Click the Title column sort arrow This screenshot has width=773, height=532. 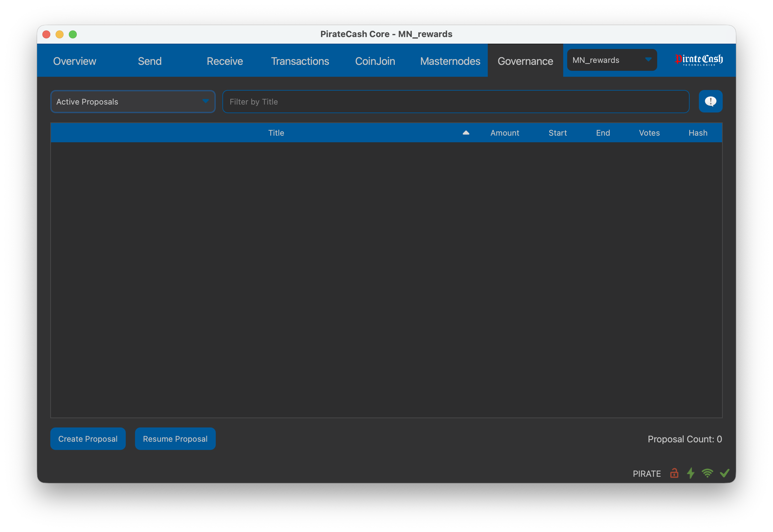coord(466,133)
